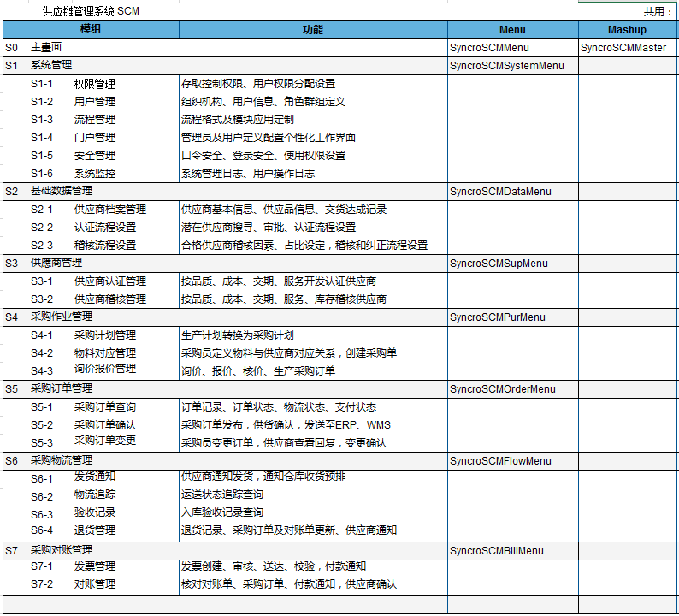
Task: Select the '认证流程设置' cell in S2-2
Action: [x=105, y=228]
